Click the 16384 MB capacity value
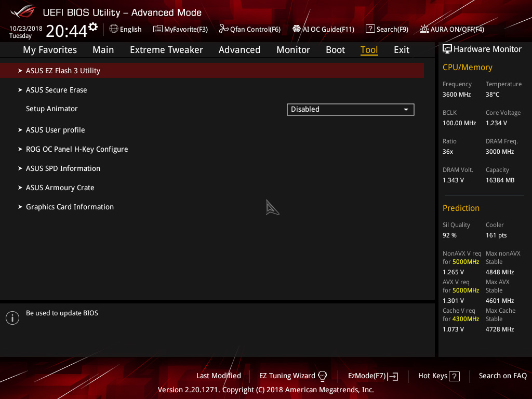 pyautogui.click(x=500, y=180)
